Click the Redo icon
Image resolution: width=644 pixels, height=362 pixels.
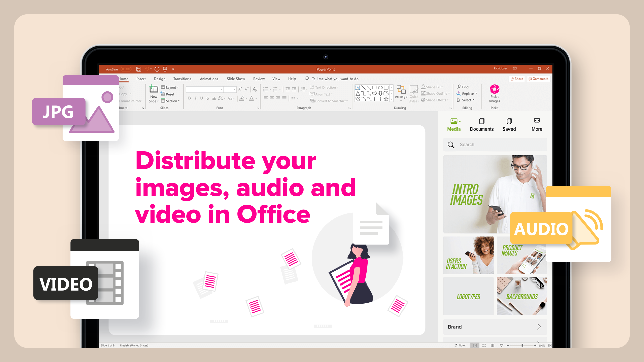(157, 69)
